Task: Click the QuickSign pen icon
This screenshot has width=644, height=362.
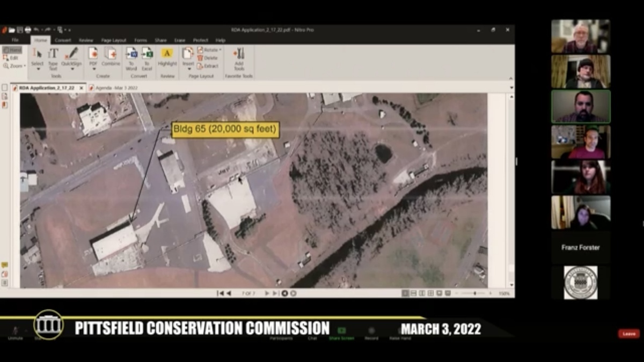Action: point(71,55)
